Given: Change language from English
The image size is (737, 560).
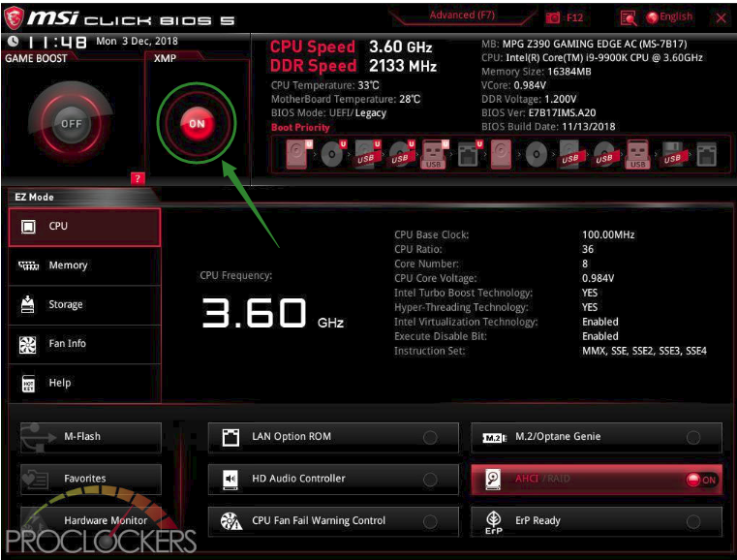Looking at the screenshot, I should [669, 17].
